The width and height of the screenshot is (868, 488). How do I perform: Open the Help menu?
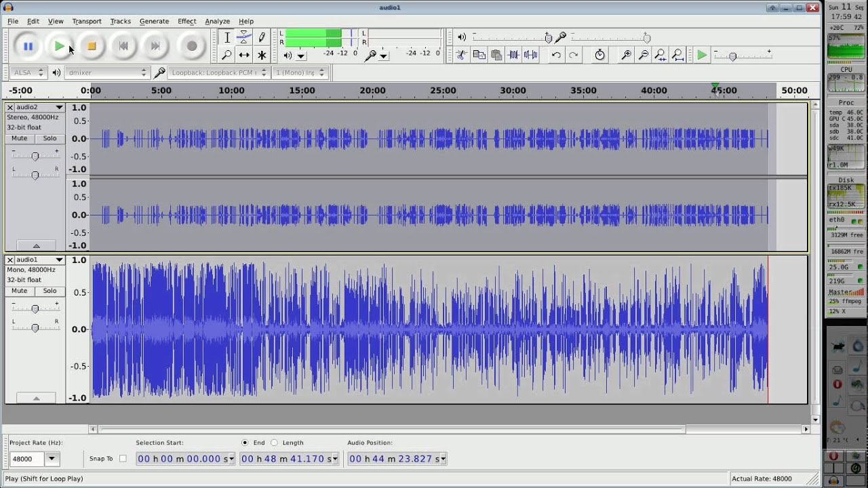coord(246,21)
